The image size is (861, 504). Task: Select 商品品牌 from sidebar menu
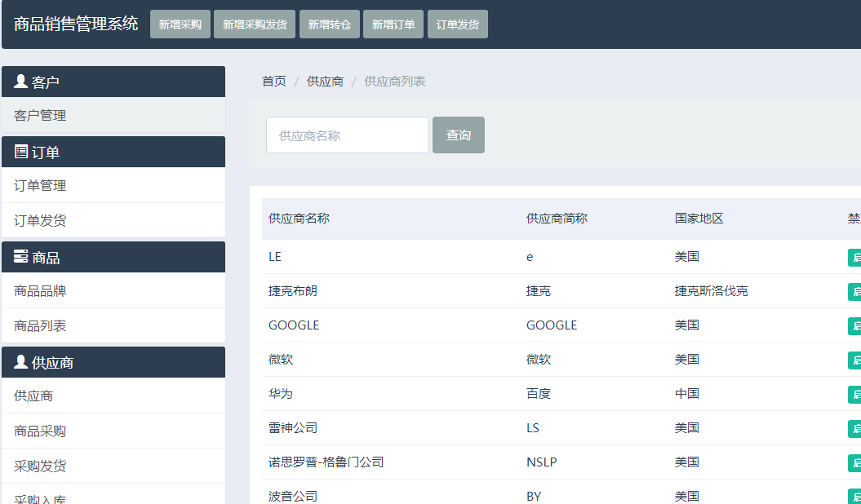pos(41,291)
